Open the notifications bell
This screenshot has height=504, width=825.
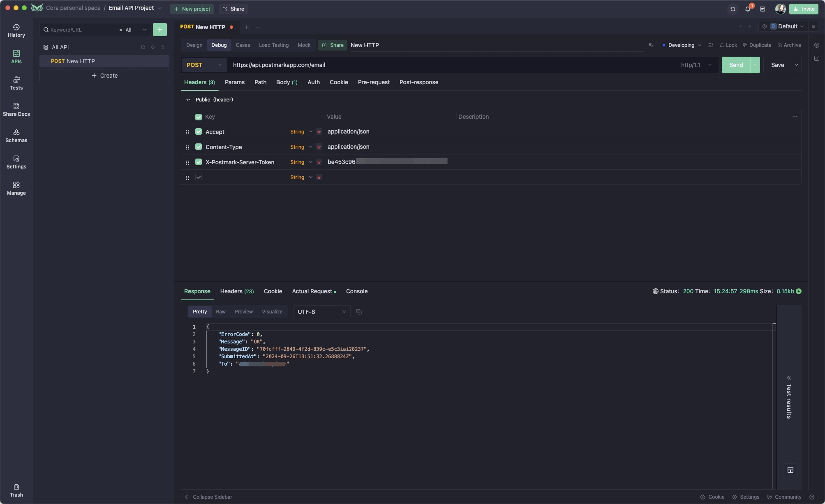tap(748, 9)
